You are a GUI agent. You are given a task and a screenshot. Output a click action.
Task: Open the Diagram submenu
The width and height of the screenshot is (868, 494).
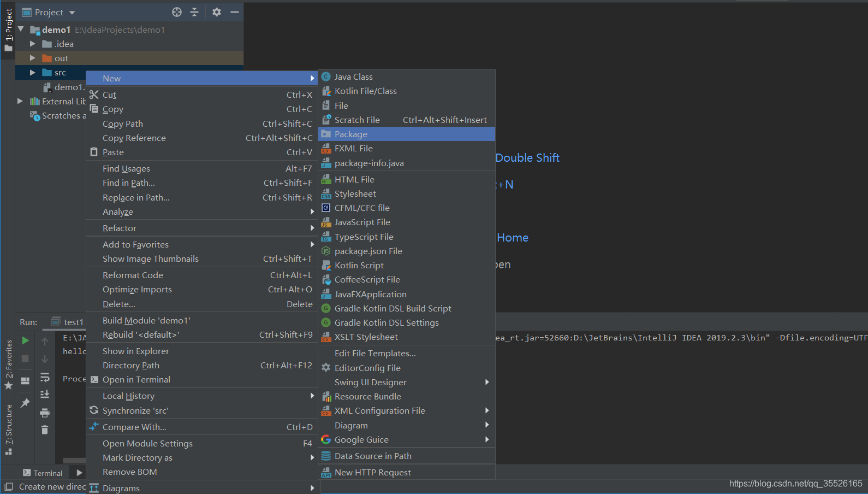[x=407, y=425]
